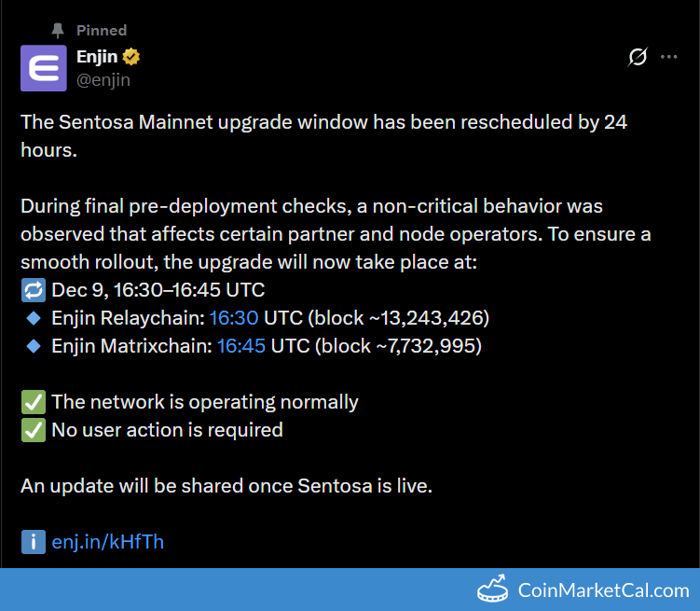700x611 pixels.
Task: Click the Enjin profile avatar
Action: (x=43, y=67)
